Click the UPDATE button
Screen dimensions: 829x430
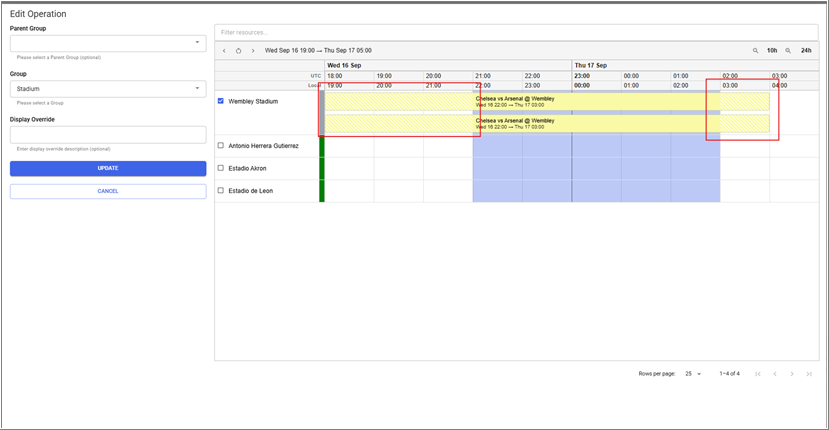(108, 168)
